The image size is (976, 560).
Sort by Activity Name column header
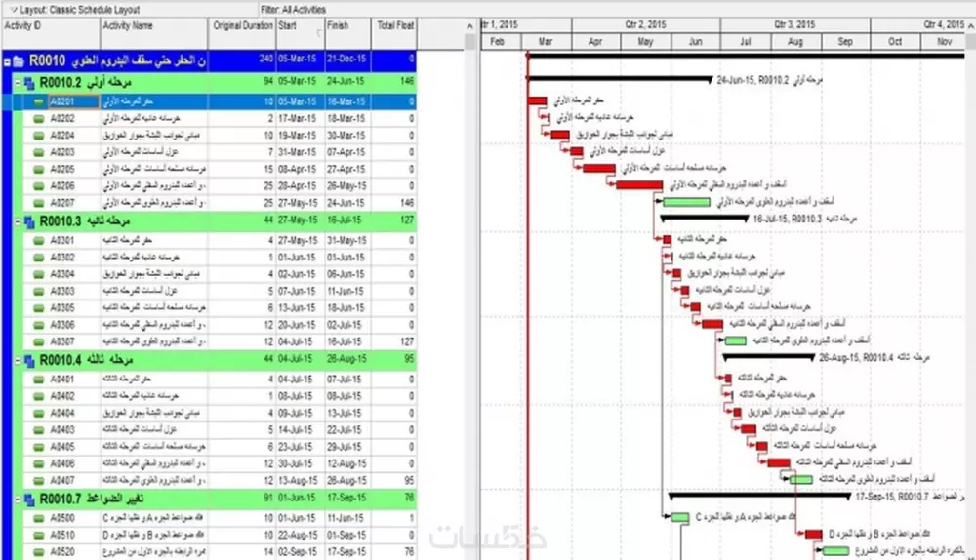154,33
